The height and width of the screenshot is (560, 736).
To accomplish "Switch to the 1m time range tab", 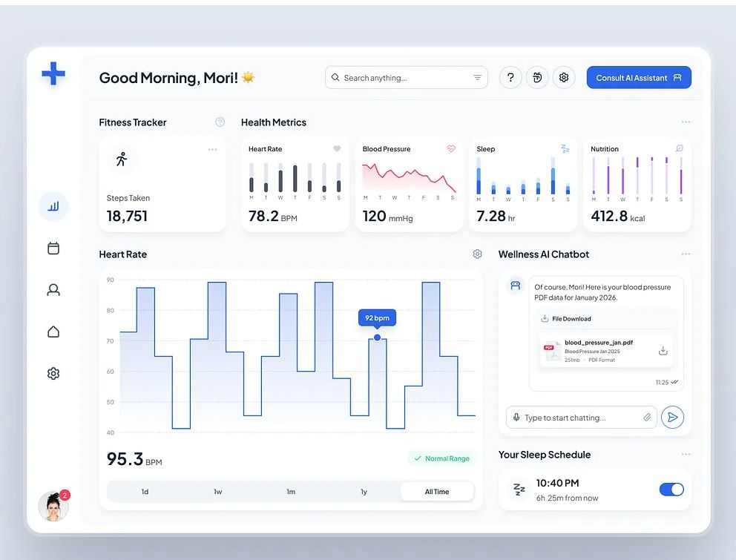I will pos(291,492).
